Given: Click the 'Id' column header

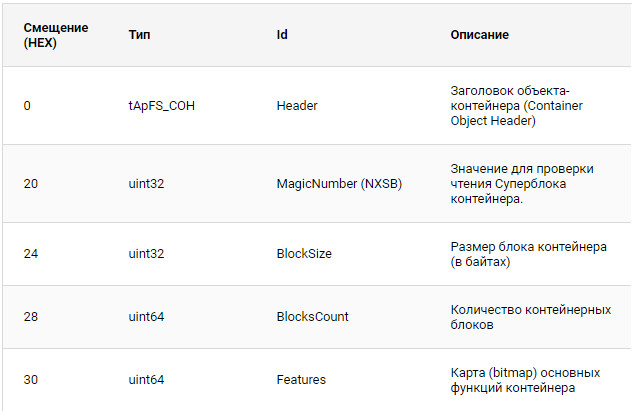Looking at the screenshot, I should click(282, 35).
